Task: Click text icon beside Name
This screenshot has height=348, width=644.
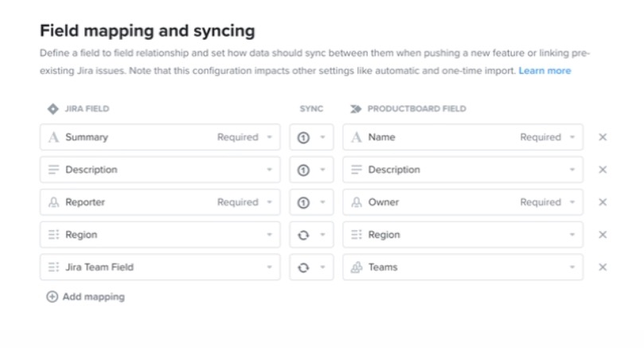Action: tap(357, 137)
